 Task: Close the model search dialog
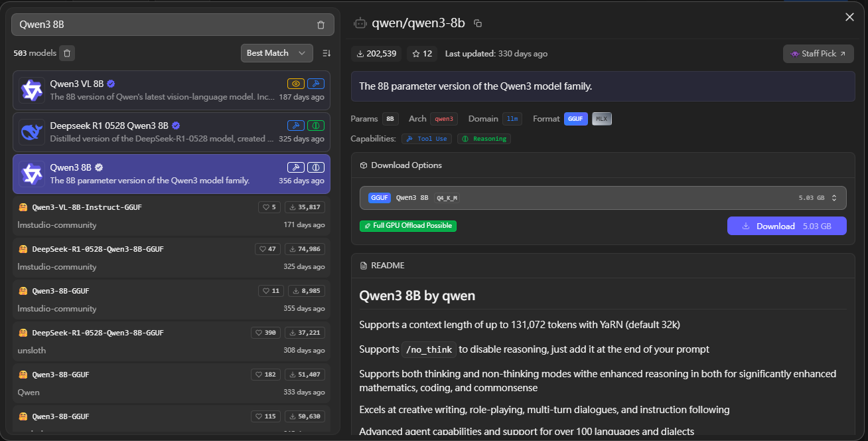[849, 17]
